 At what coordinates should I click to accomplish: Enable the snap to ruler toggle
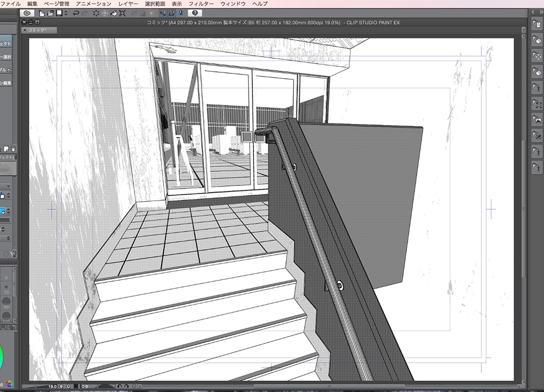pyautogui.click(x=163, y=13)
